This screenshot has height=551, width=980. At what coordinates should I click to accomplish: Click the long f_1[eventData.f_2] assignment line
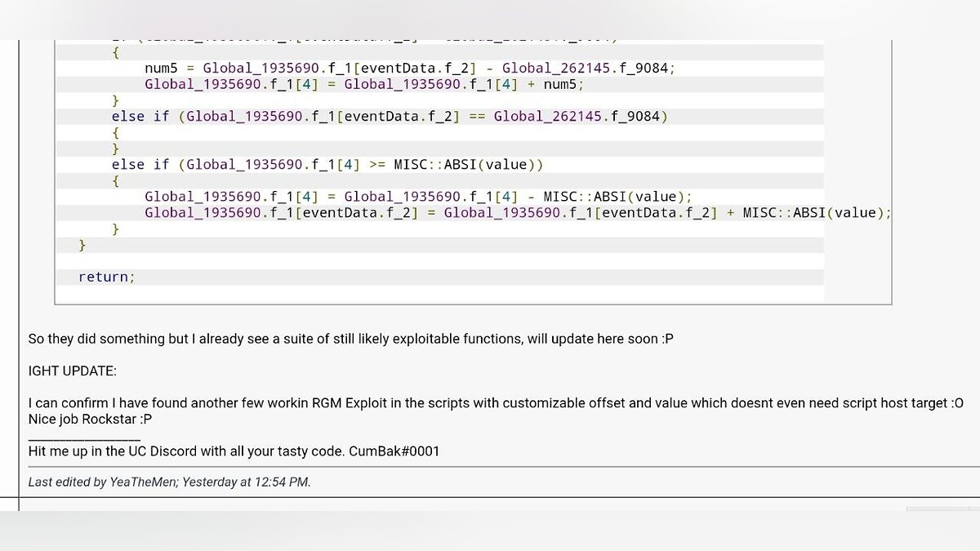tap(517, 213)
